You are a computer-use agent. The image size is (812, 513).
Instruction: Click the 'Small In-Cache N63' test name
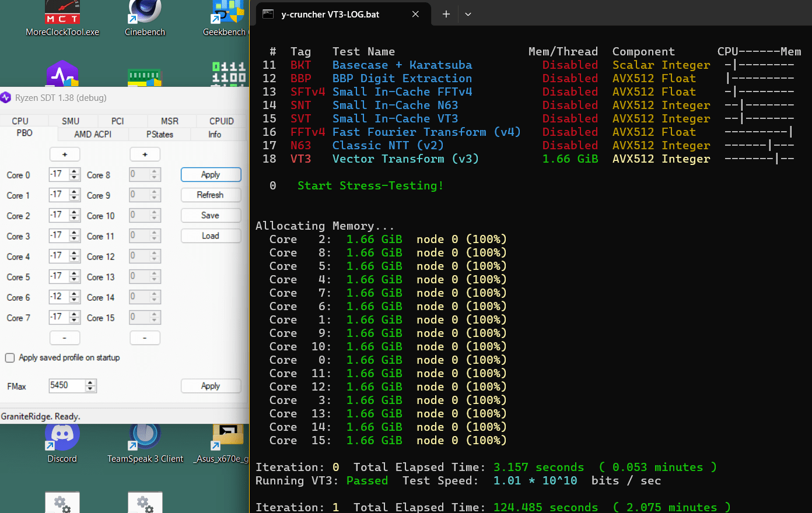[x=395, y=105]
